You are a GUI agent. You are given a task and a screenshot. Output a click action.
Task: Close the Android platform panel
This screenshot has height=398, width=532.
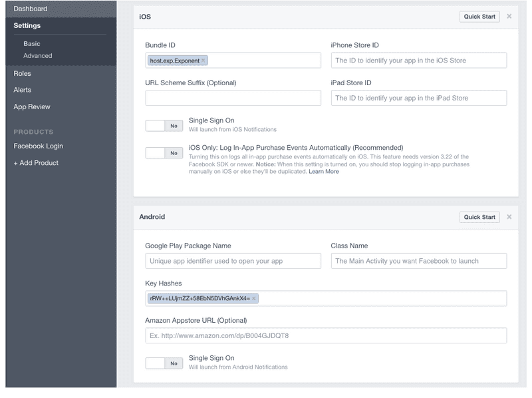coord(509,217)
